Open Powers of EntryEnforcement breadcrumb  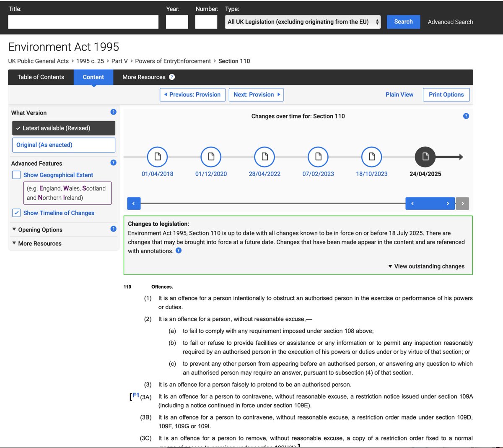tap(173, 61)
